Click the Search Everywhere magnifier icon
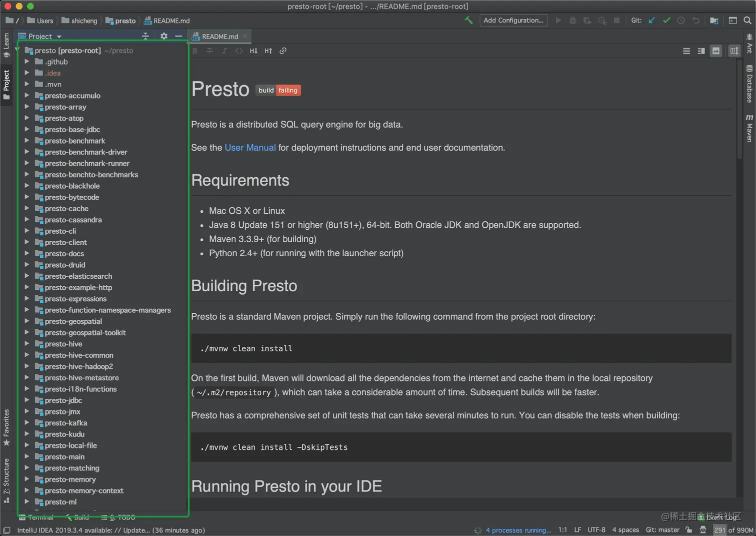756x536 pixels. point(747,21)
